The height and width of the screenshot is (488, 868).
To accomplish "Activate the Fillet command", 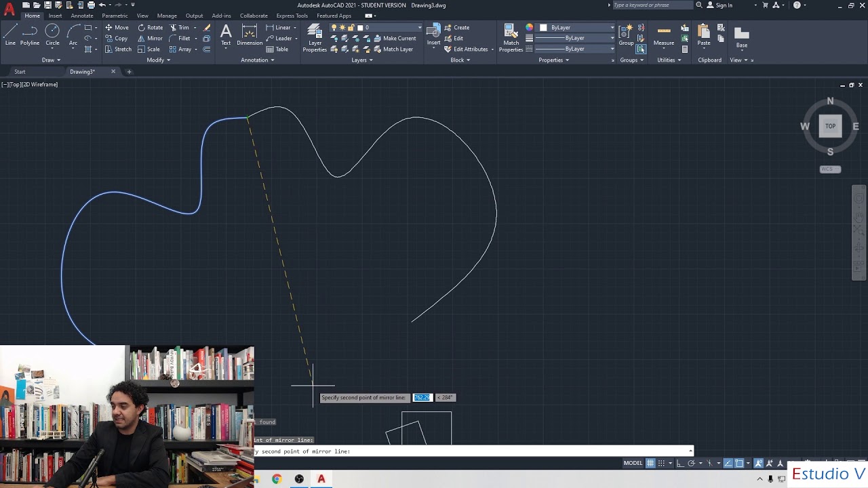I will 179,39.
